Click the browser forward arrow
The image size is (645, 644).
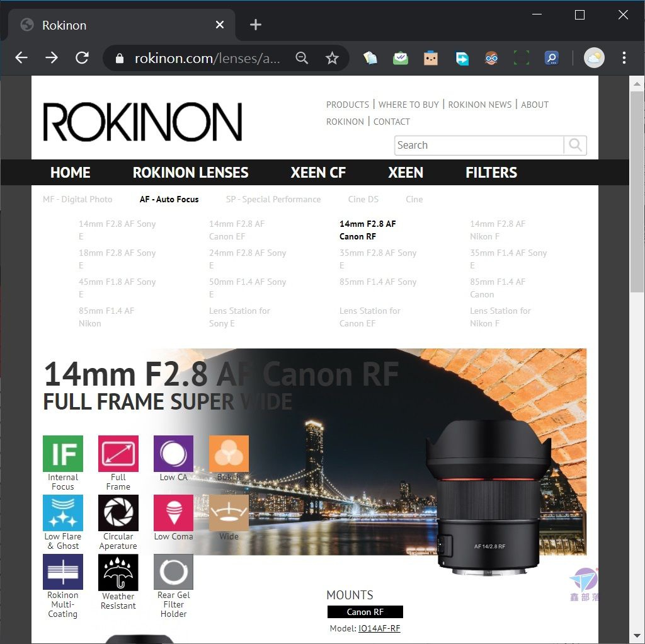click(x=52, y=58)
